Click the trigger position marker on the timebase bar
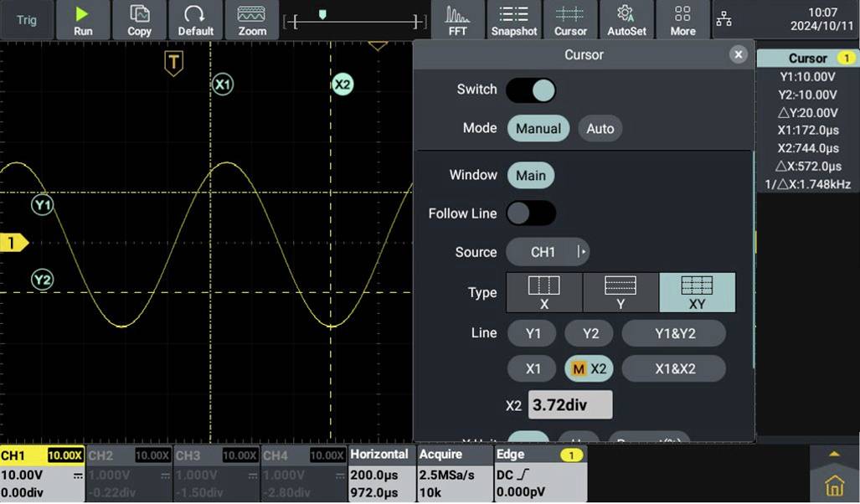The image size is (860, 504). pos(322,14)
